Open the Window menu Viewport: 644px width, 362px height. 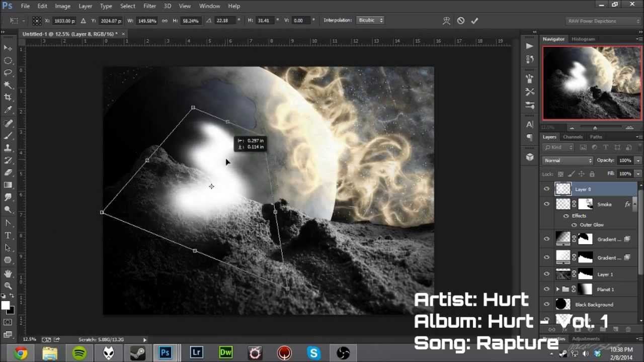(x=210, y=6)
